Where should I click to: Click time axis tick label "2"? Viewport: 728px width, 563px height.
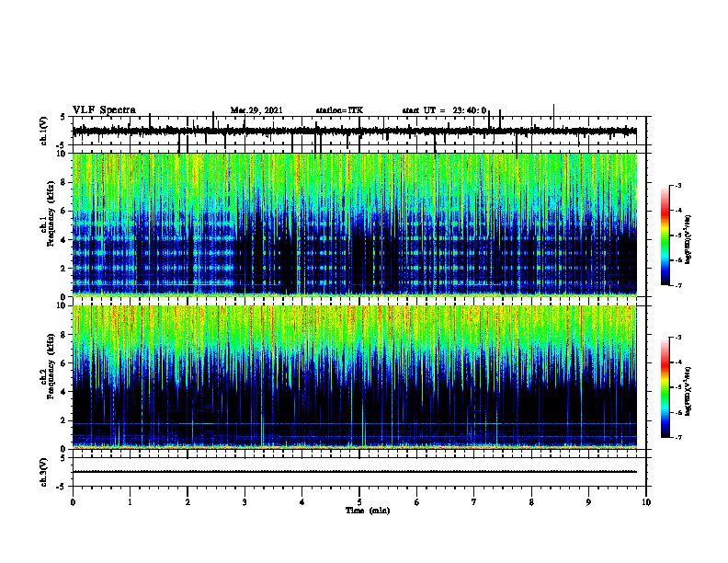click(188, 502)
